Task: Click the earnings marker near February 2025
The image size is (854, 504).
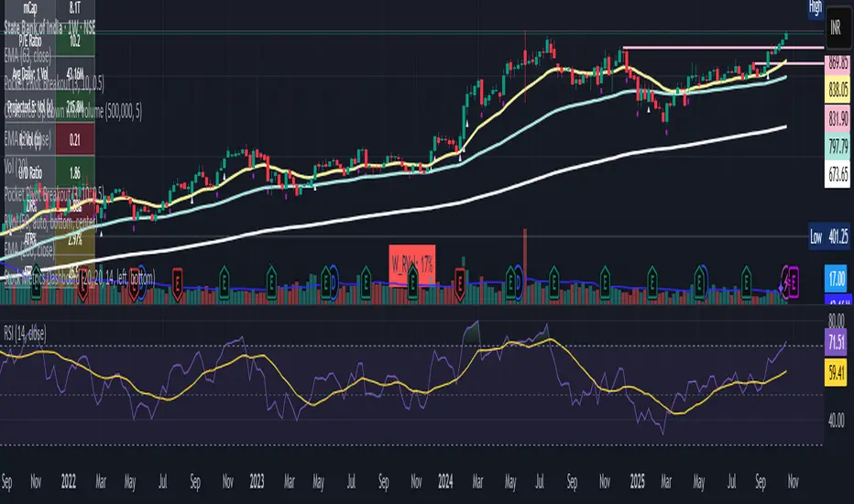Action: (x=651, y=282)
